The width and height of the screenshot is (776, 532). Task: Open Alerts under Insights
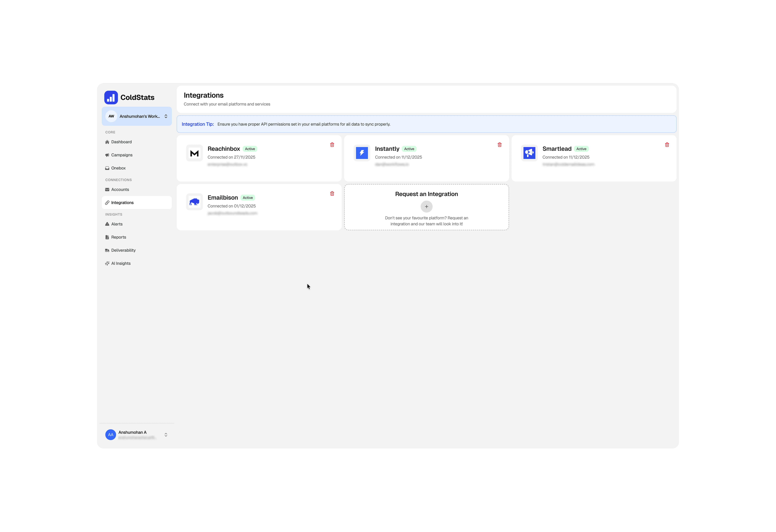click(x=117, y=224)
